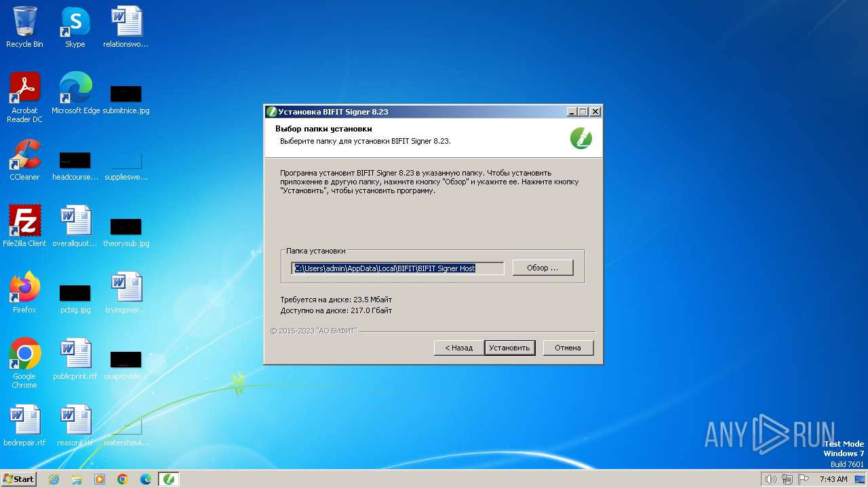Click the Назад back button

[458, 348]
